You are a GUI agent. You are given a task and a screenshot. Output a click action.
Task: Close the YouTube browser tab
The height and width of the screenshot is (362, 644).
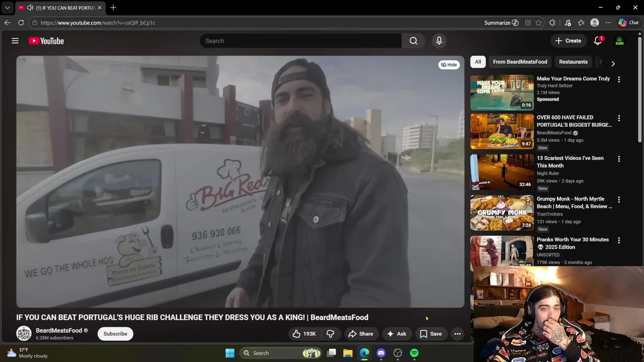(99, 8)
